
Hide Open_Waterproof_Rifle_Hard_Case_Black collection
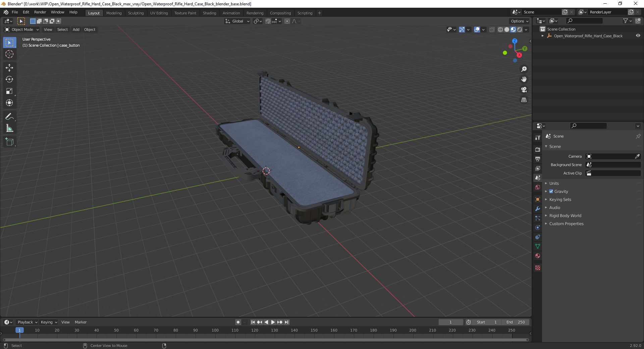638,36
